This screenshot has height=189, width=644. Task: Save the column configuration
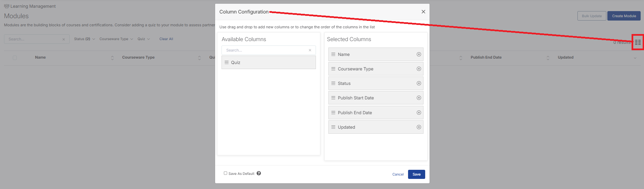pos(416,174)
